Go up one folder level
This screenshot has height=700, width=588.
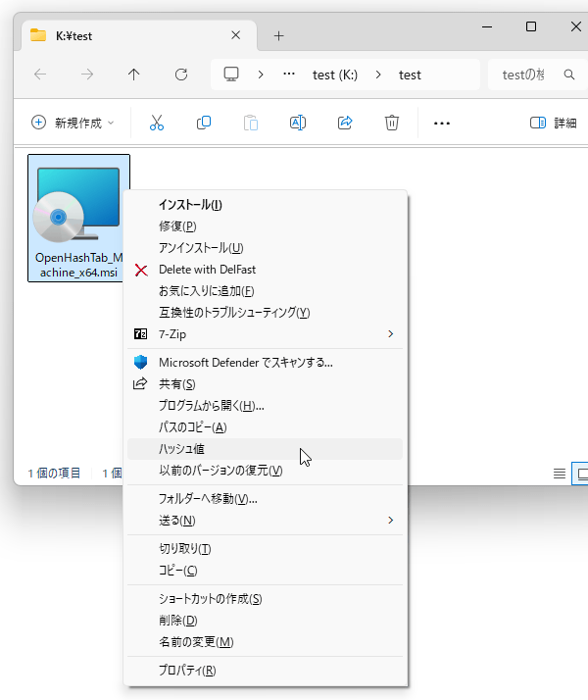134,75
